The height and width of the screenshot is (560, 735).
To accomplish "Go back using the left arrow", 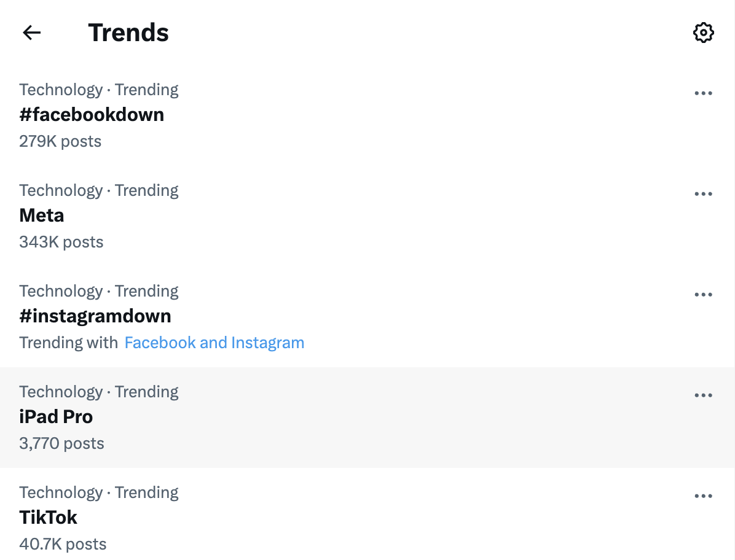I will coord(32,33).
